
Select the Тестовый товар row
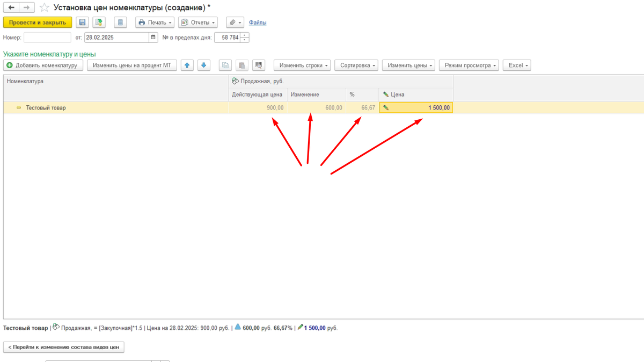click(x=115, y=108)
